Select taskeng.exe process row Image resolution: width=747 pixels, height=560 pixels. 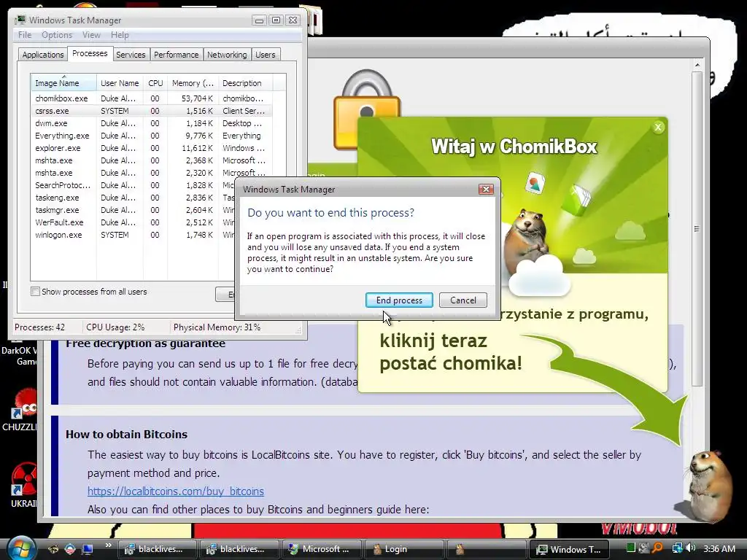[x=133, y=198]
